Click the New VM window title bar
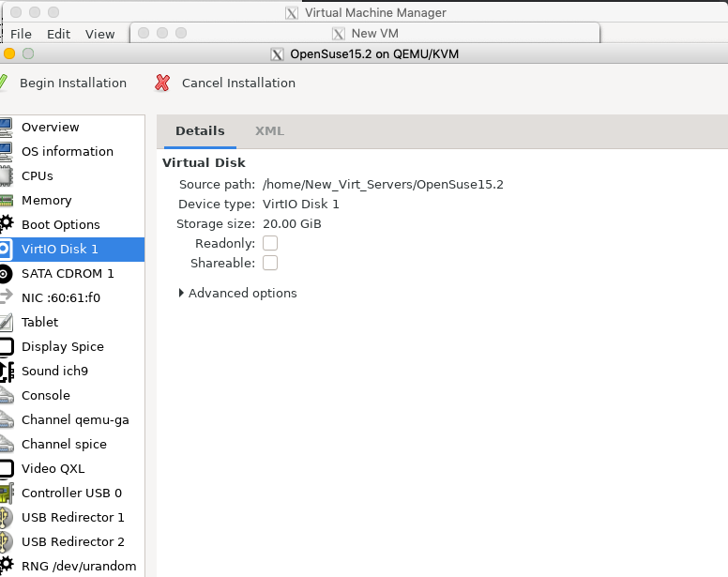Screen dimensions: 728x577 tap(365, 34)
